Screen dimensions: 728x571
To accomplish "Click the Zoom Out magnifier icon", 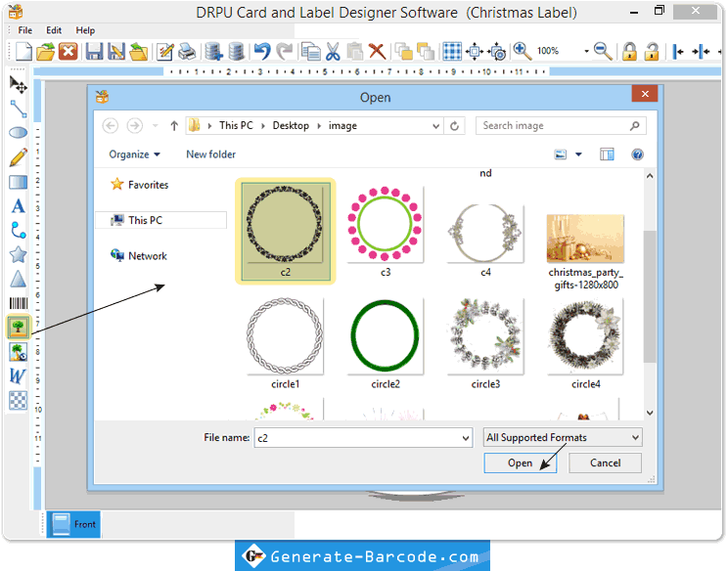I will tap(603, 51).
